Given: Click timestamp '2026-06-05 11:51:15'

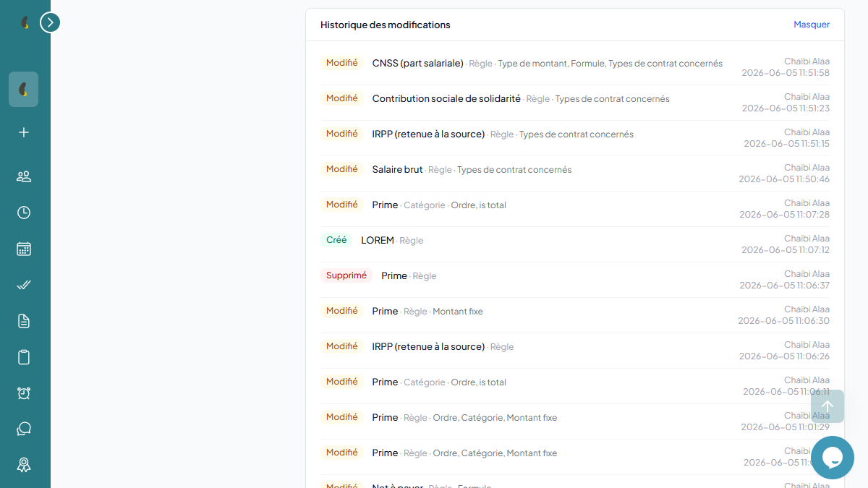Looking at the screenshot, I should (x=787, y=144).
